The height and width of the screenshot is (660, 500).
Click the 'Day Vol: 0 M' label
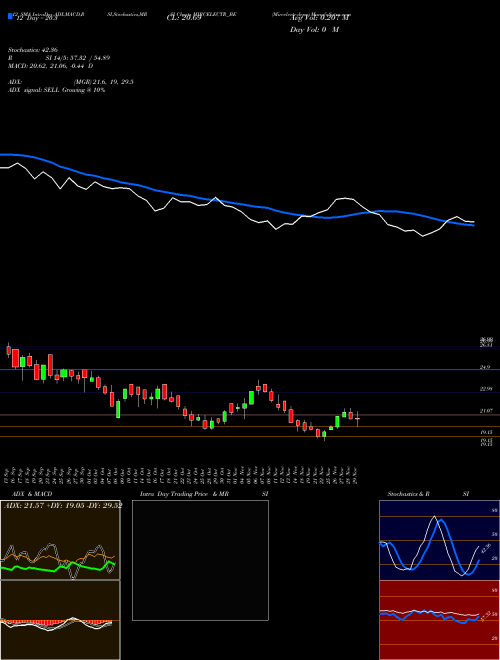click(x=314, y=30)
